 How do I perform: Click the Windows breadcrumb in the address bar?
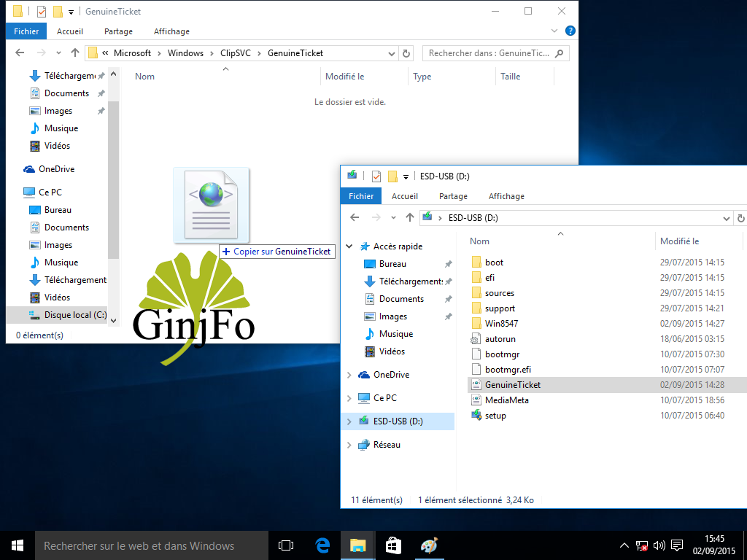185,53
